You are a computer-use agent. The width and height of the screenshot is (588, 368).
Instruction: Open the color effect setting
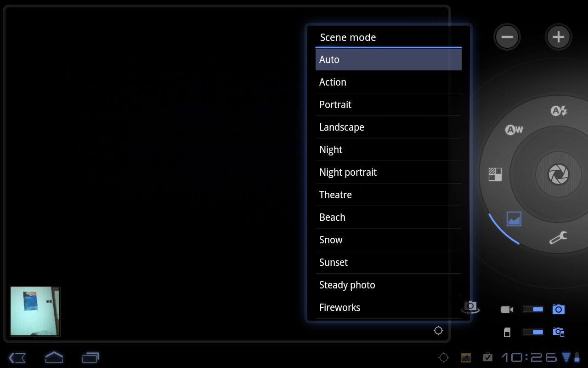point(495,174)
